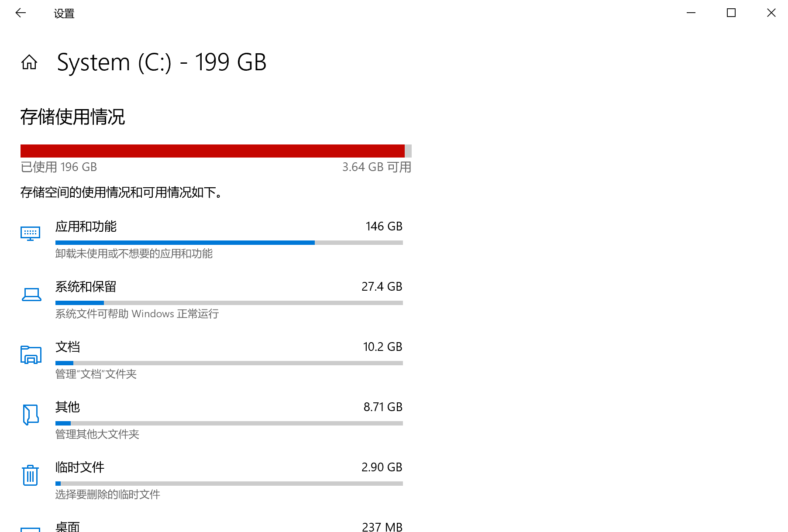Open 其他 large folders category
788x532 pixels.
pyautogui.click(x=68, y=407)
